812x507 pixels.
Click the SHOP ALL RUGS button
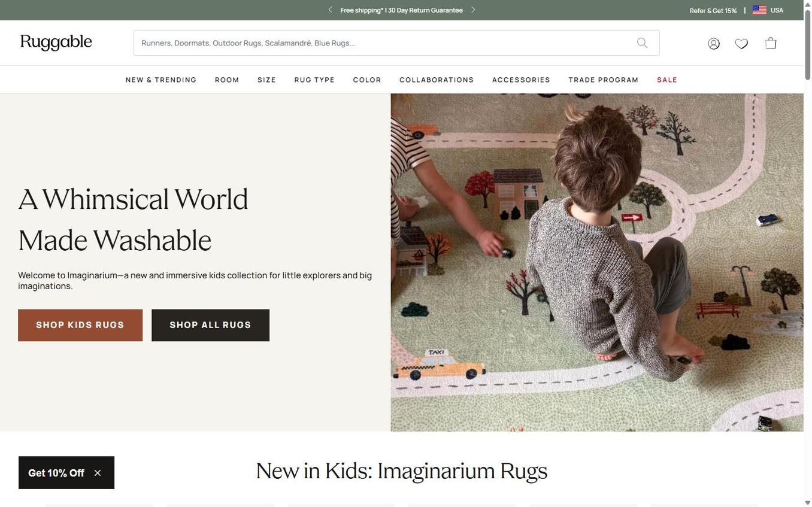[x=210, y=325]
